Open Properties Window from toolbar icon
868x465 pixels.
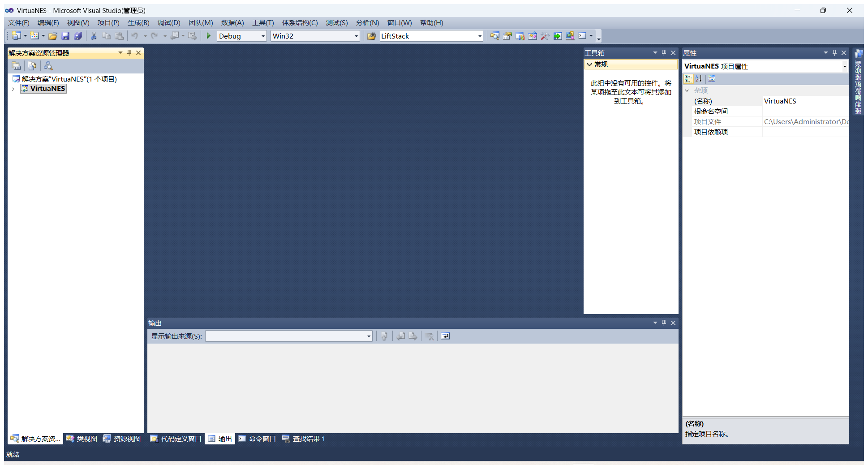(x=507, y=36)
